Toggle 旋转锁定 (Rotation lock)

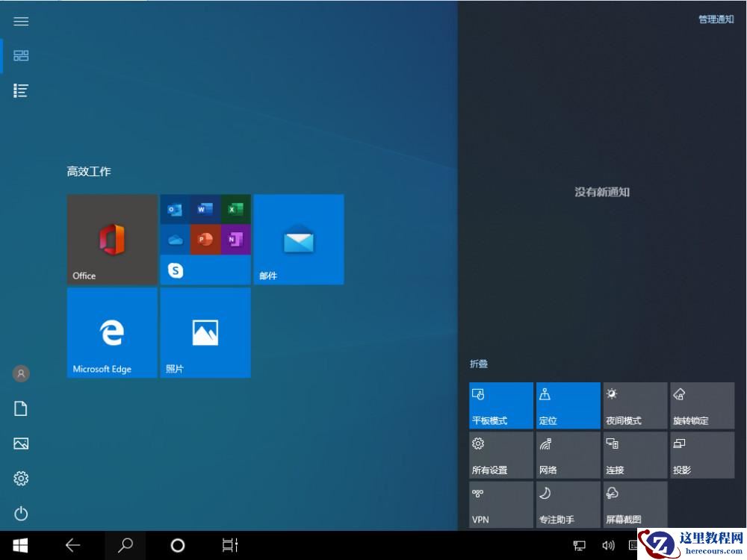tap(701, 405)
